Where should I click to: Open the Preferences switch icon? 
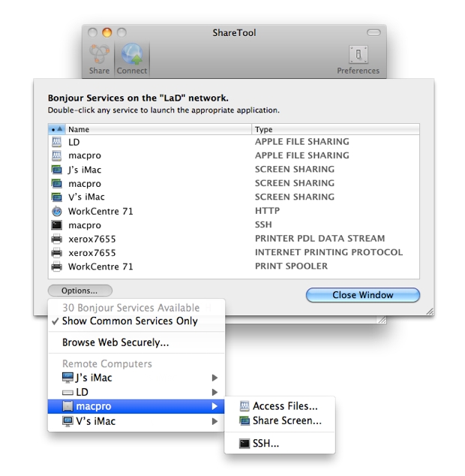358,54
